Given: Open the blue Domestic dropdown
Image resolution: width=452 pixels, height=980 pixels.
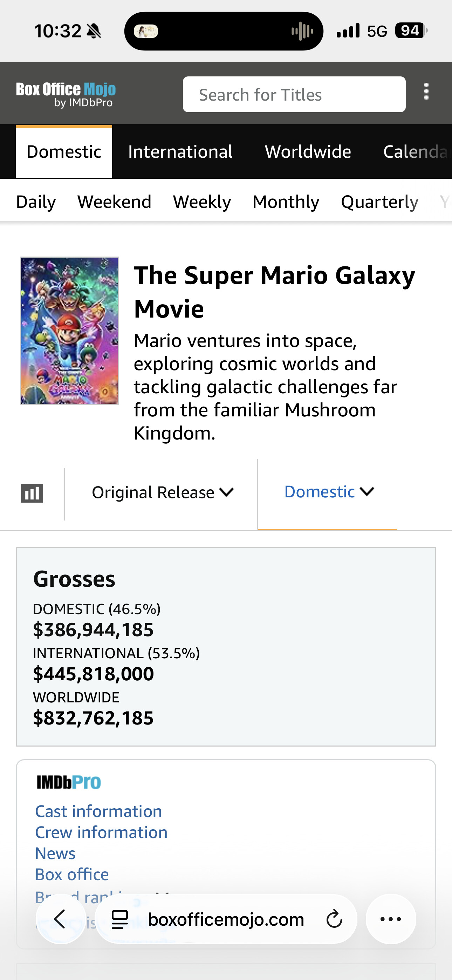Looking at the screenshot, I should click(x=329, y=491).
